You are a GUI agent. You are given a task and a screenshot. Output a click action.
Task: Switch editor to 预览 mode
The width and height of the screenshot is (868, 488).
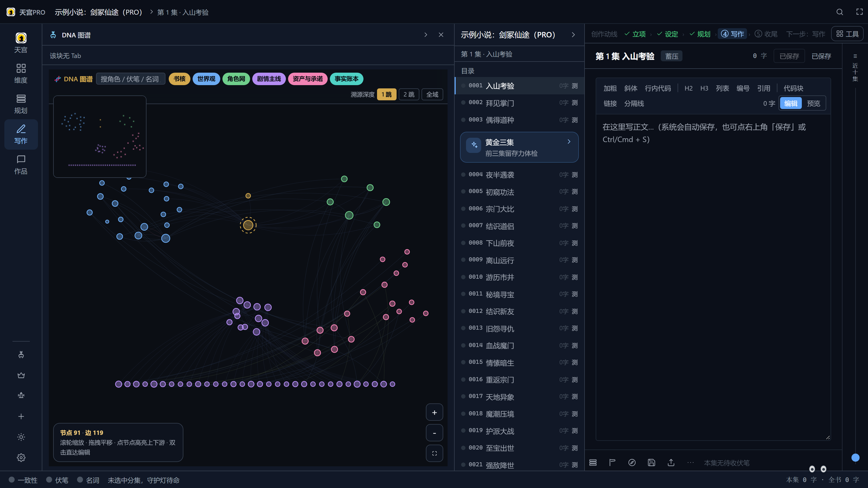[x=813, y=103]
